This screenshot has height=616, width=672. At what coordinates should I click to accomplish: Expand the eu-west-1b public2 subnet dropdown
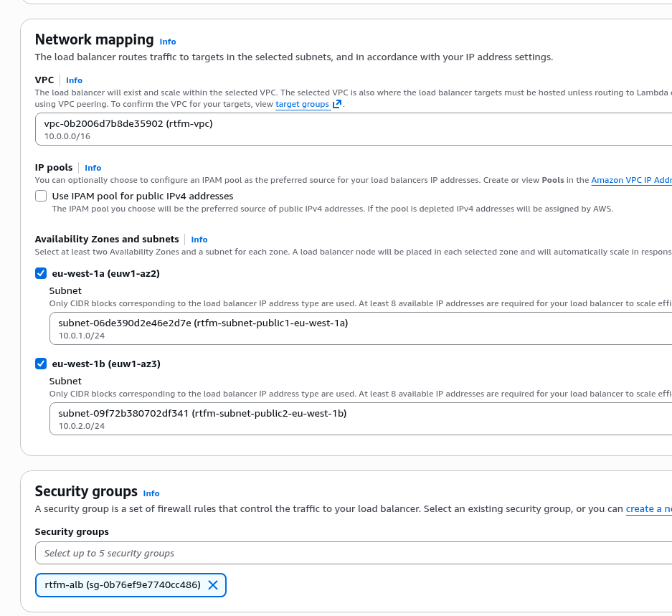tap(359, 419)
